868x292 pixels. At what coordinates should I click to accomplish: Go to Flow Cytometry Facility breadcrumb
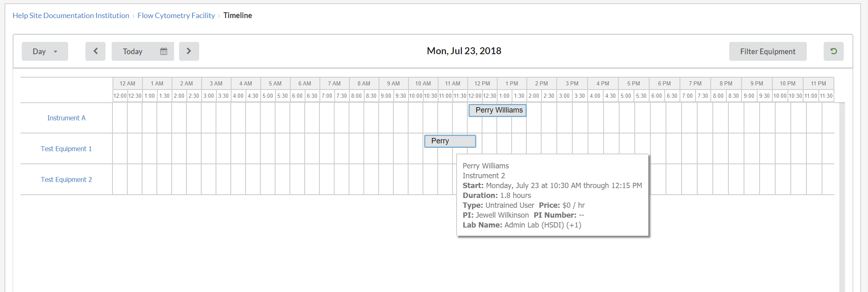point(176,16)
